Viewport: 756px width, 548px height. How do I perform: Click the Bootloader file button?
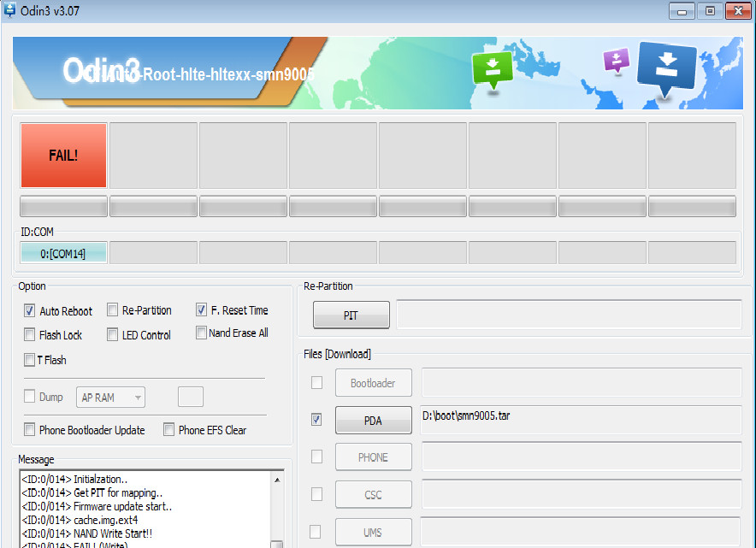pos(373,383)
